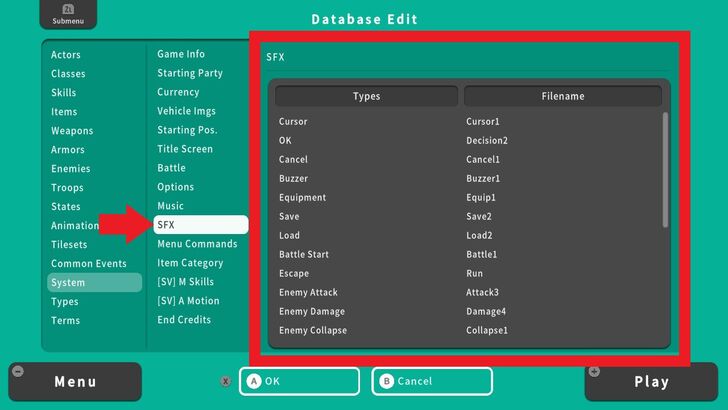Select the Enemies category in sidebar
The width and height of the screenshot is (728, 410).
pos(71,169)
